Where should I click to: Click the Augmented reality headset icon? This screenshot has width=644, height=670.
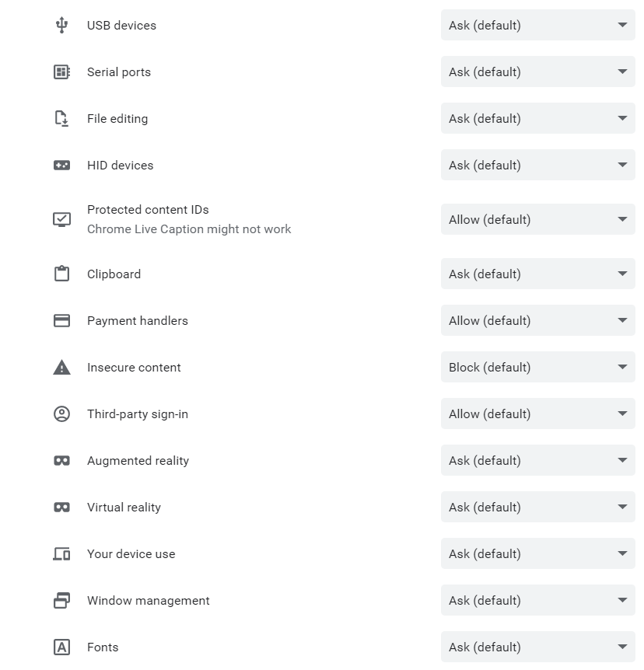click(61, 461)
